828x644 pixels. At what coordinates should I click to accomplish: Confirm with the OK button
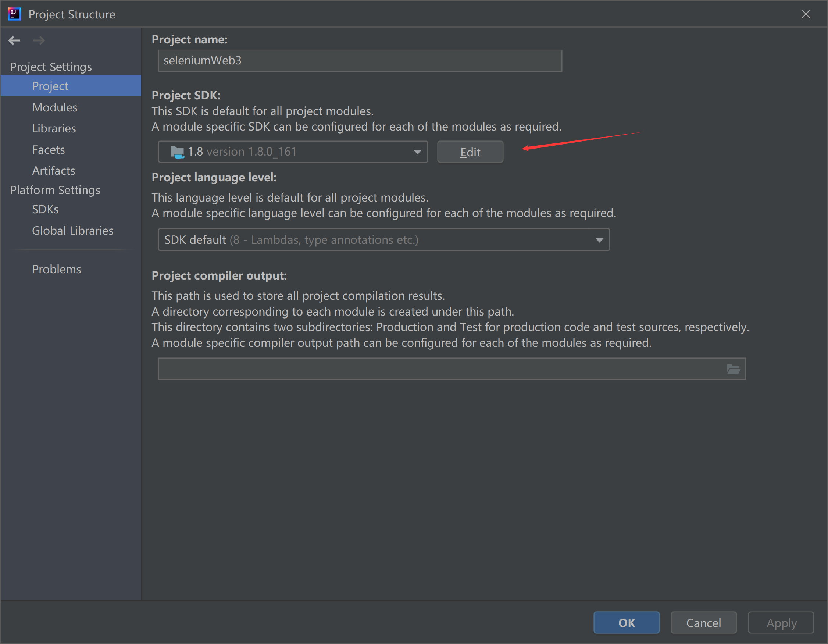(x=626, y=623)
